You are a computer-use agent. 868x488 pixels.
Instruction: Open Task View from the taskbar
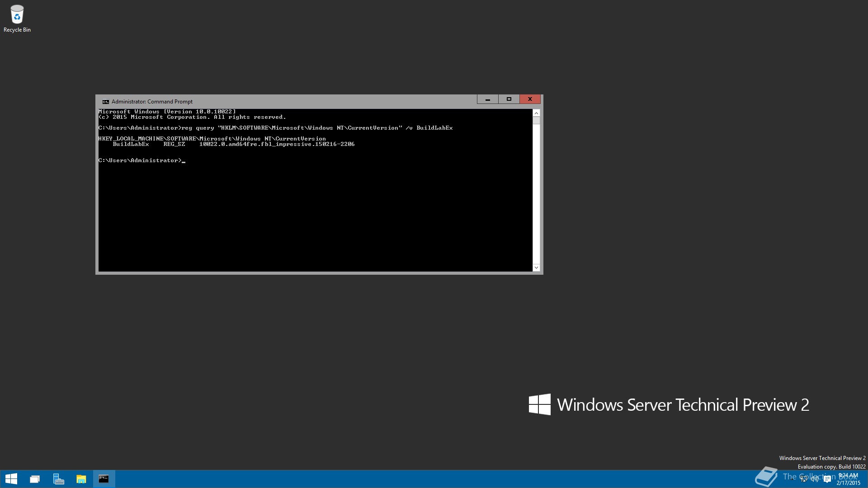pyautogui.click(x=35, y=479)
